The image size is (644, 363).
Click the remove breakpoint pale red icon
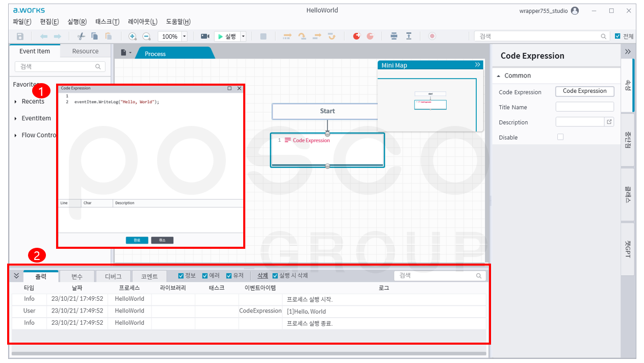370,36
